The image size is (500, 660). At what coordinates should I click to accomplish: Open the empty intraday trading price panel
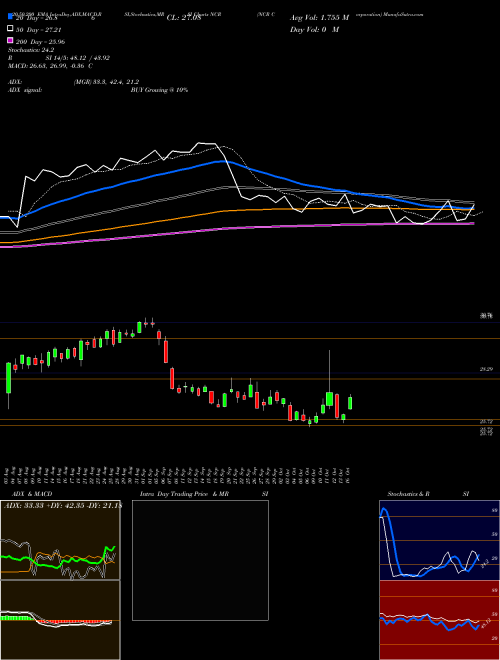200,560
